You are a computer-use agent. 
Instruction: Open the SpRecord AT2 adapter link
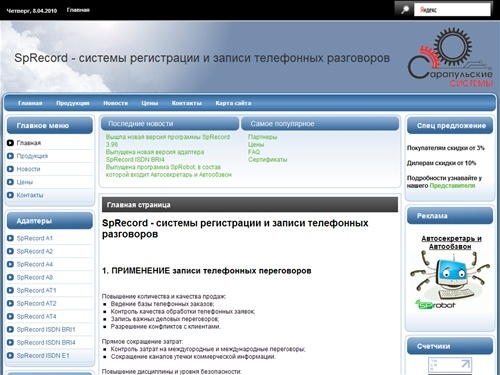tap(36, 303)
